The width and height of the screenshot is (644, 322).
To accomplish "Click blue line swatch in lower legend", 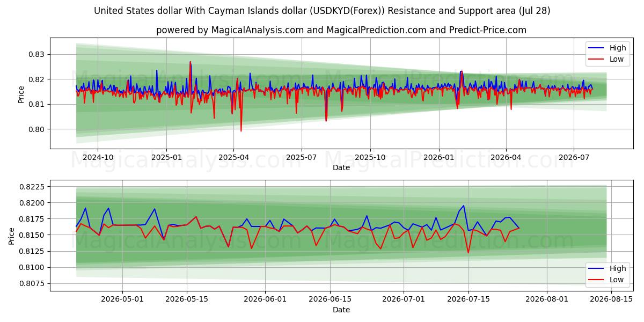I will [597, 269].
